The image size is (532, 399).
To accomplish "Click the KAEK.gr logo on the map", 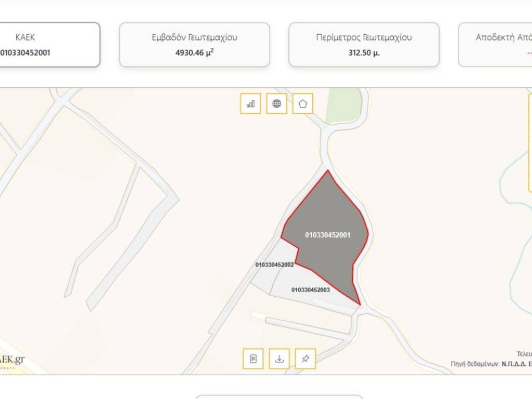I will (x=12, y=361).
